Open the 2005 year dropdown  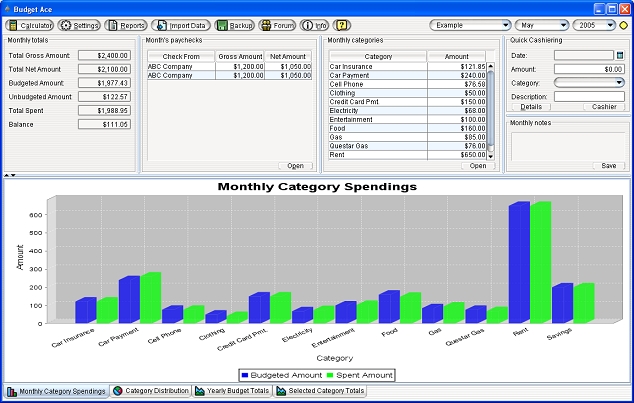[593, 25]
